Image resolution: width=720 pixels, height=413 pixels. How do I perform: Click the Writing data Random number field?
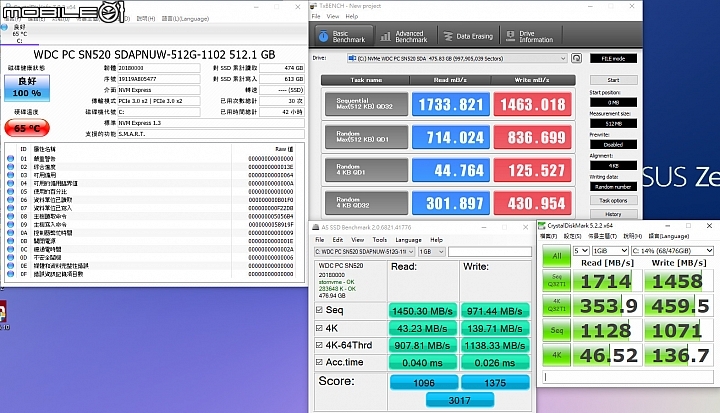click(x=613, y=187)
